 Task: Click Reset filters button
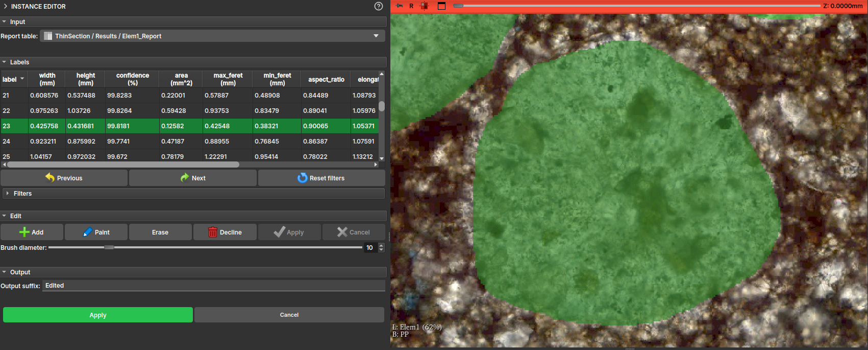point(321,178)
